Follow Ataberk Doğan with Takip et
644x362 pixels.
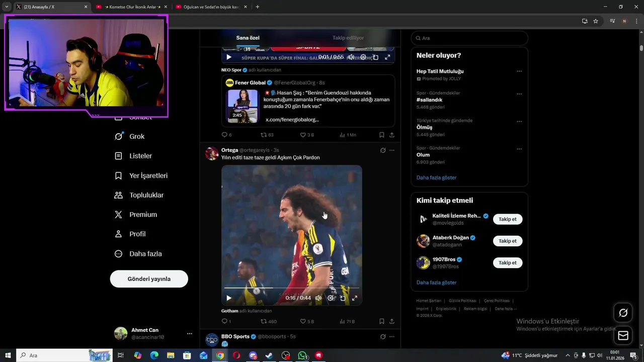[x=508, y=241]
